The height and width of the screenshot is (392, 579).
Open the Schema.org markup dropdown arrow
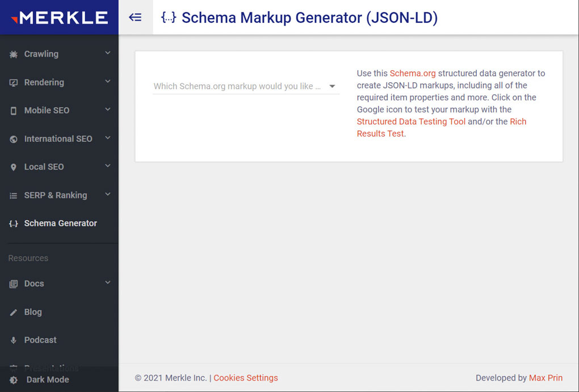pyautogui.click(x=332, y=86)
